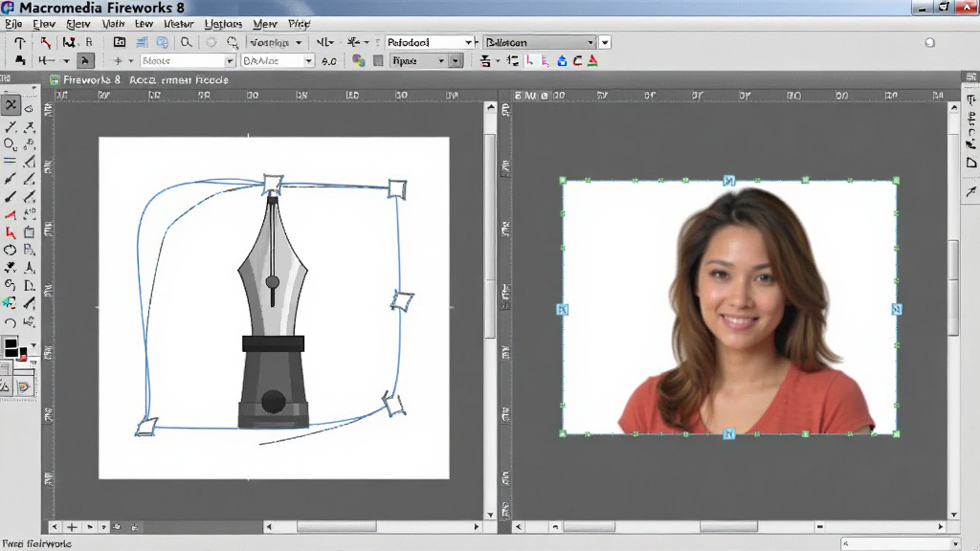
Task: Click the pencil-like icon in right panel strip
Action: tap(970, 191)
